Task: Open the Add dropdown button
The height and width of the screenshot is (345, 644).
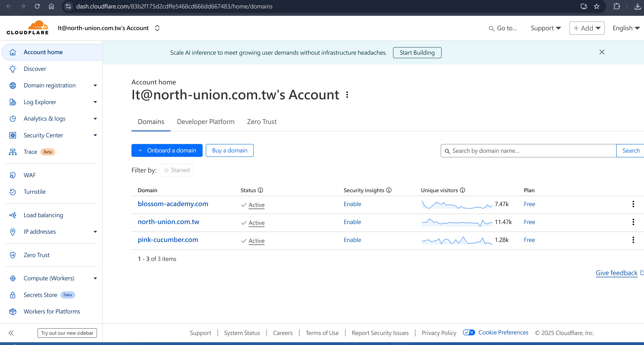Action: pos(587,28)
